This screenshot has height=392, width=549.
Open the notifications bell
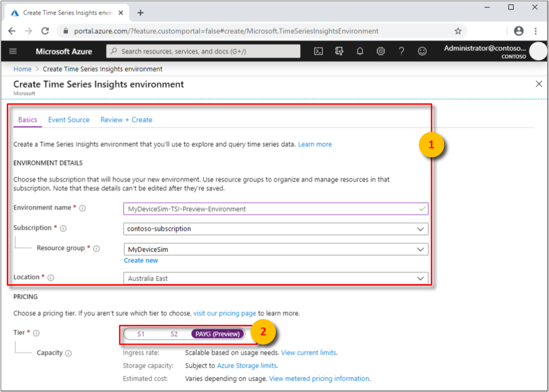pyautogui.click(x=360, y=51)
